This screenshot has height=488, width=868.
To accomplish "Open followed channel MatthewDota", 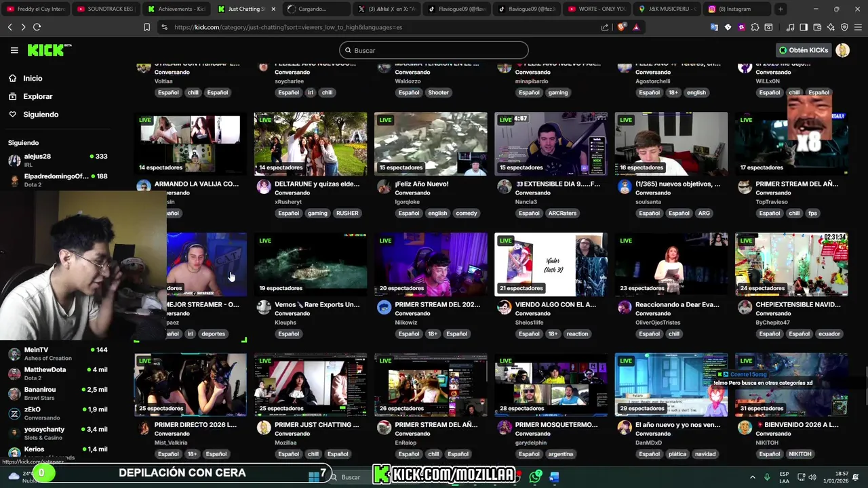I will 58,373.
